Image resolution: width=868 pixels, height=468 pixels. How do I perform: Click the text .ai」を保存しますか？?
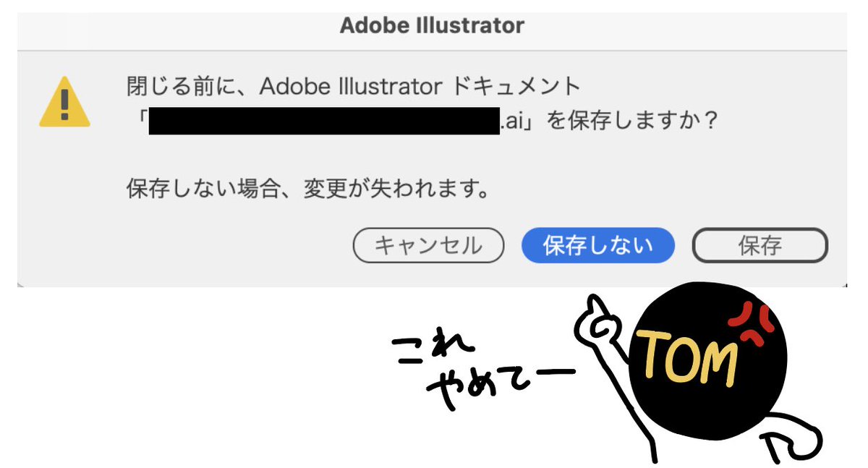(x=610, y=122)
